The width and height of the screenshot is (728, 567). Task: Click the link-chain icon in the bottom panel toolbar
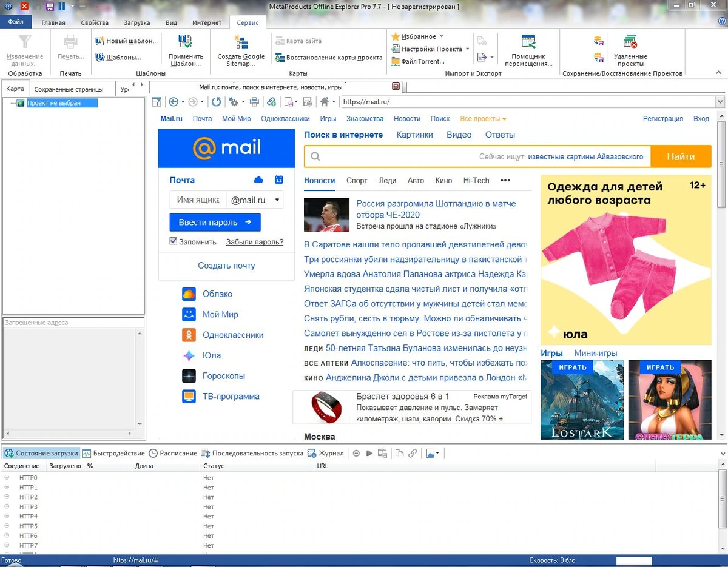pyautogui.click(x=413, y=453)
